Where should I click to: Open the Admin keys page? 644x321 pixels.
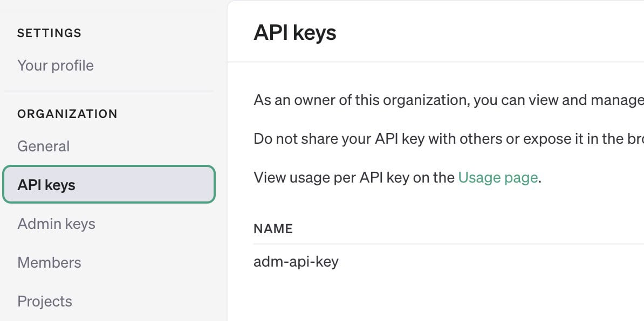click(56, 224)
